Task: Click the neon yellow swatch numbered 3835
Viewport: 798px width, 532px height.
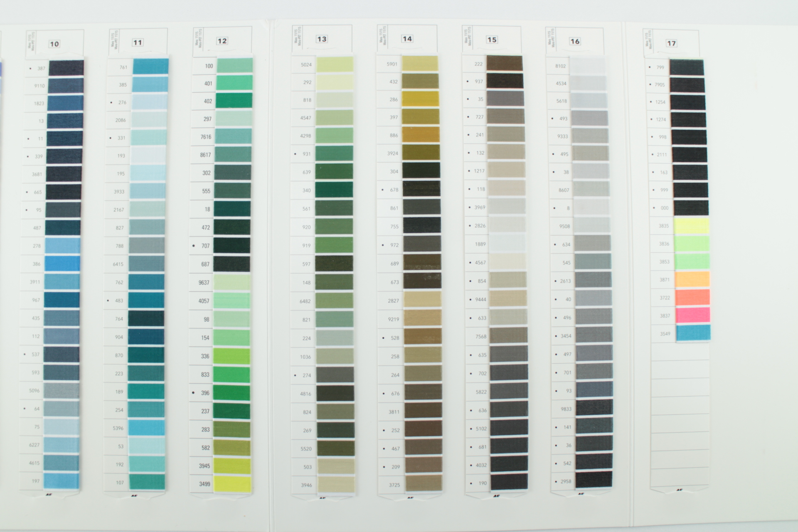Action: [x=691, y=226]
